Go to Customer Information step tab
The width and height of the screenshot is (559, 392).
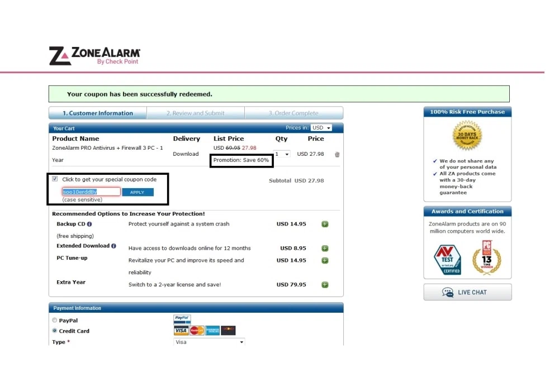(98, 113)
